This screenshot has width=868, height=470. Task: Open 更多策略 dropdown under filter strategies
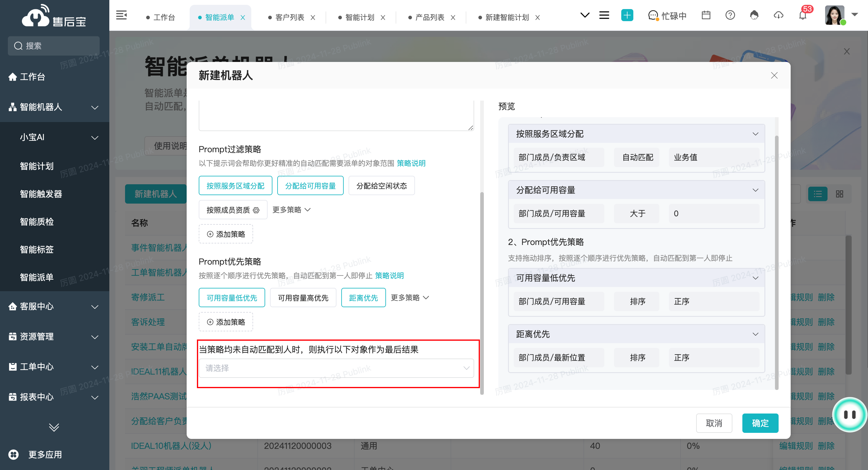[x=291, y=210]
